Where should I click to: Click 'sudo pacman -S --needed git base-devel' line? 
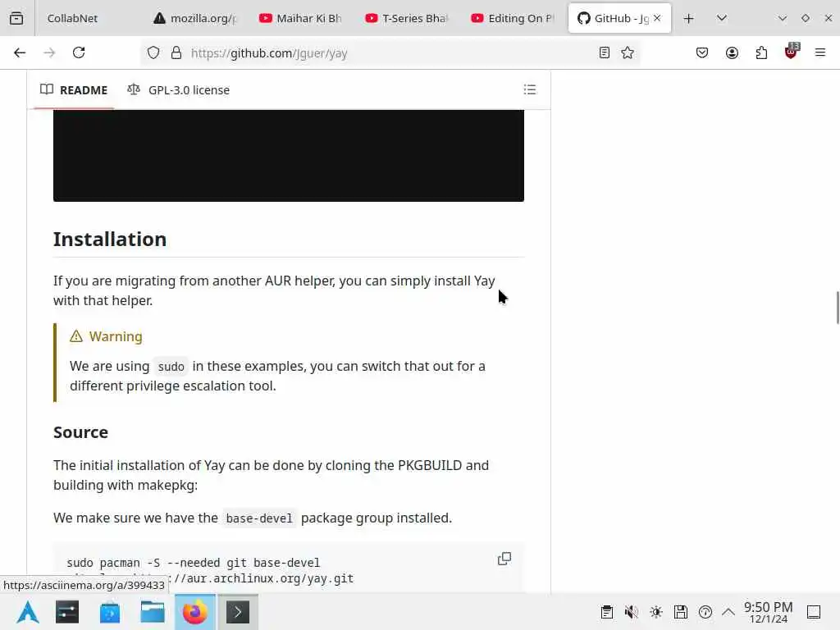(x=194, y=563)
